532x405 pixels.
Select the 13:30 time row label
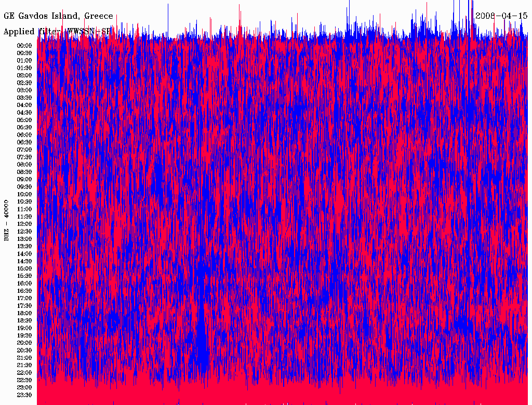pyautogui.click(x=24, y=247)
